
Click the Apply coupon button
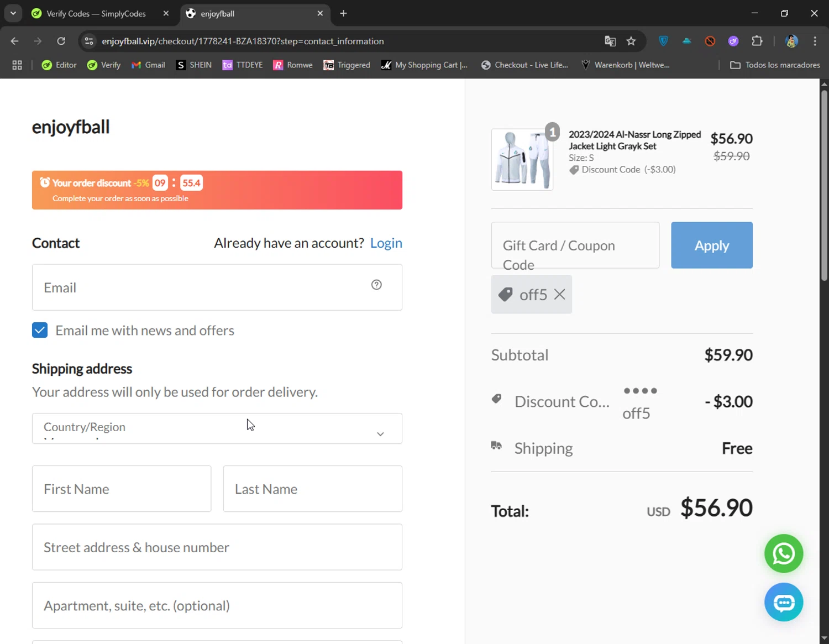point(712,245)
